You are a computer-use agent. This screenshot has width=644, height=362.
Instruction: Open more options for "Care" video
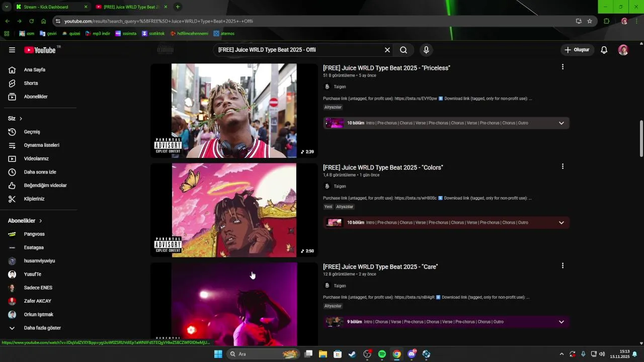pos(562,266)
